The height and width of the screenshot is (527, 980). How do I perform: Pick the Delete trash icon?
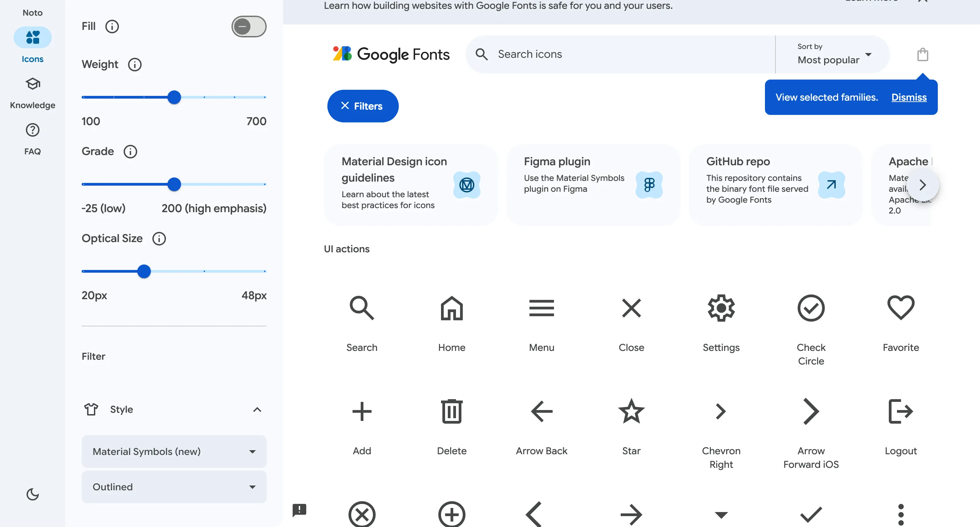click(x=452, y=411)
